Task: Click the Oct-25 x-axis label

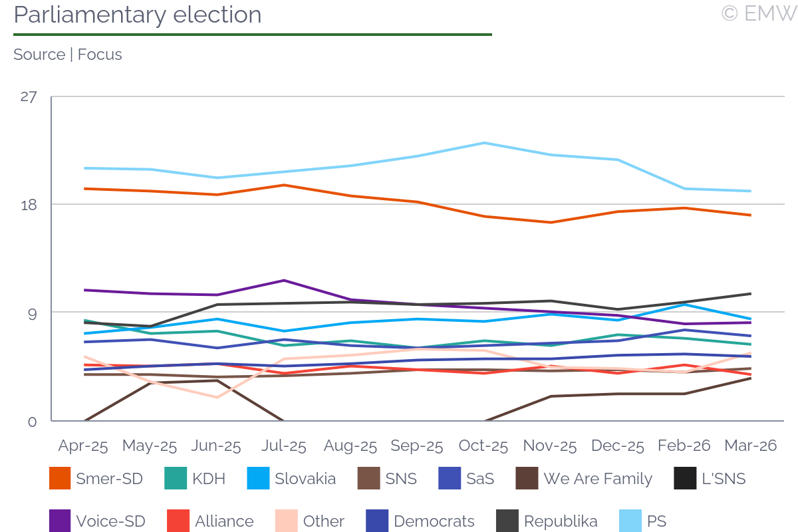Action: 483,446
